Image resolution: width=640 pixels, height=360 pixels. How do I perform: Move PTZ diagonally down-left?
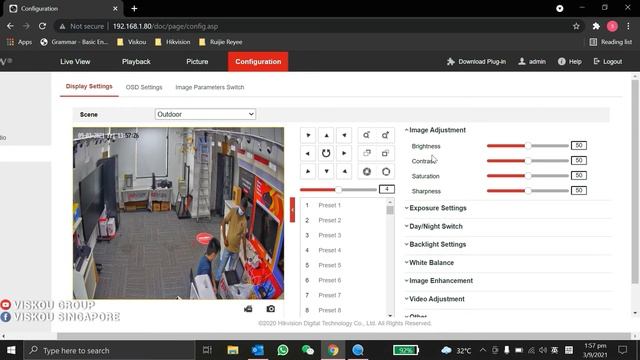point(308,171)
